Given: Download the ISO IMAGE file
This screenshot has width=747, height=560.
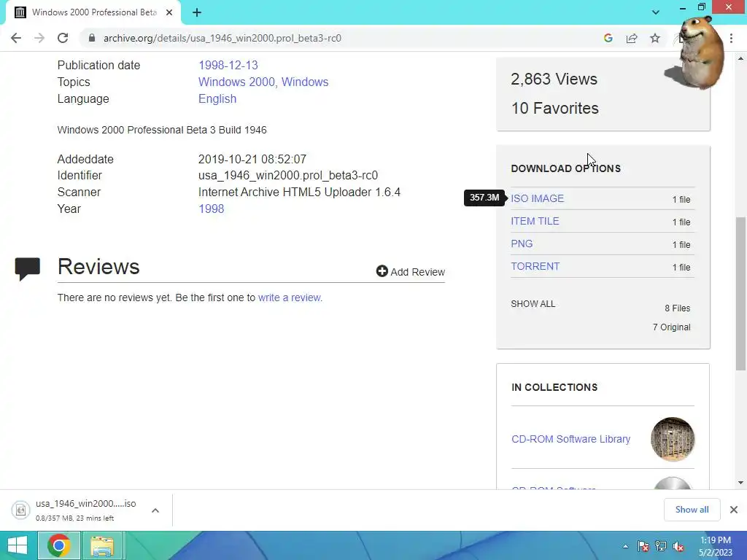Looking at the screenshot, I should click(538, 198).
